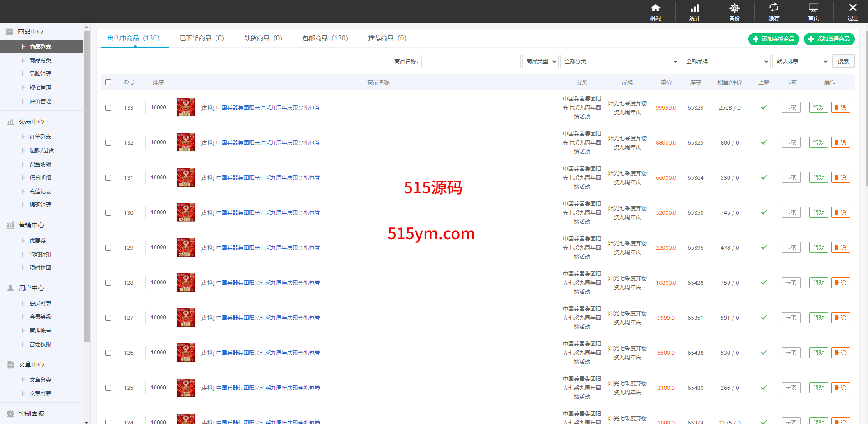Check the checkbox for product ID 132

tap(108, 143)
